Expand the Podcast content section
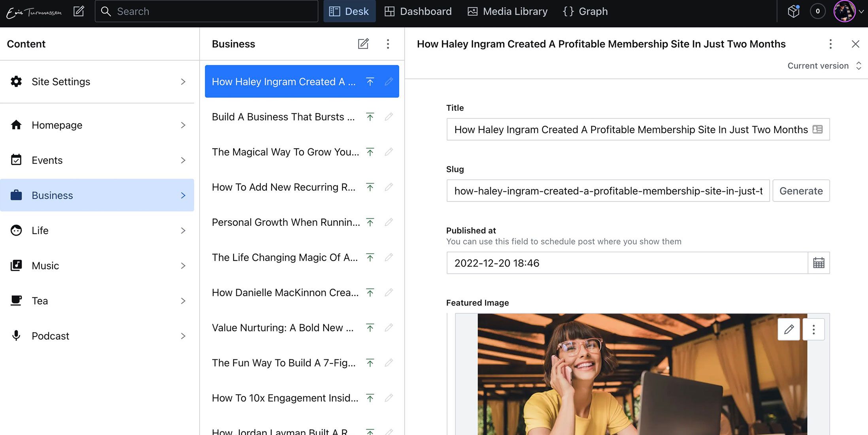 [x=97, y=336]
